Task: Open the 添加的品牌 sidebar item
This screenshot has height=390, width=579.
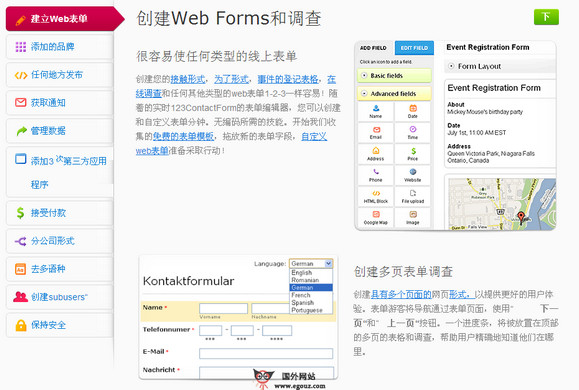Action: [60, 47]
